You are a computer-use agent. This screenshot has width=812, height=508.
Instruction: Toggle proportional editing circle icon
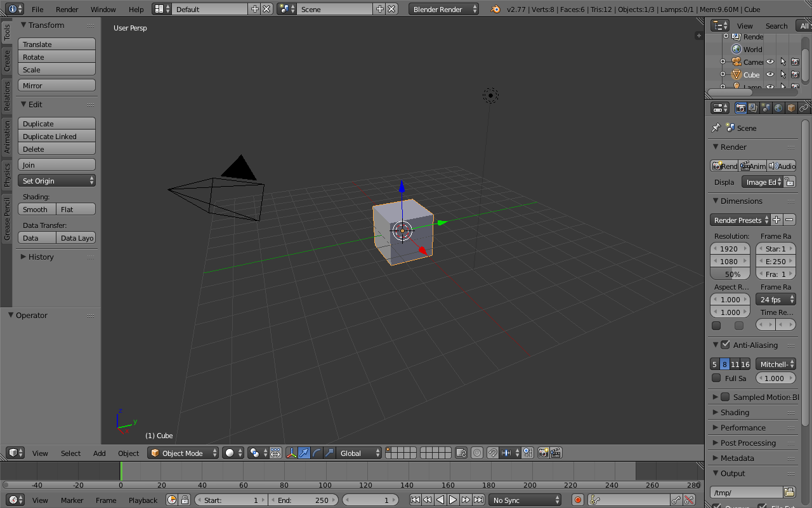[x=476, y=453]
